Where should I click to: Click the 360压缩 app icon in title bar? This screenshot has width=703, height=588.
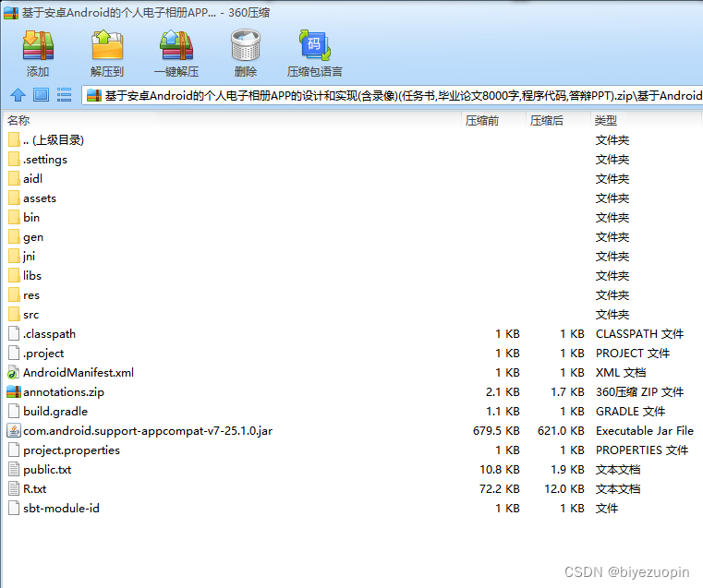pos(11,13)
